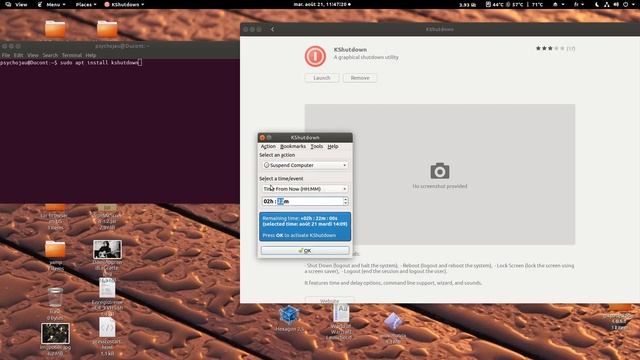Viewport: 640px width, 360px height.
Task: Toggle the night light moon icon
Action: [597, 4]
